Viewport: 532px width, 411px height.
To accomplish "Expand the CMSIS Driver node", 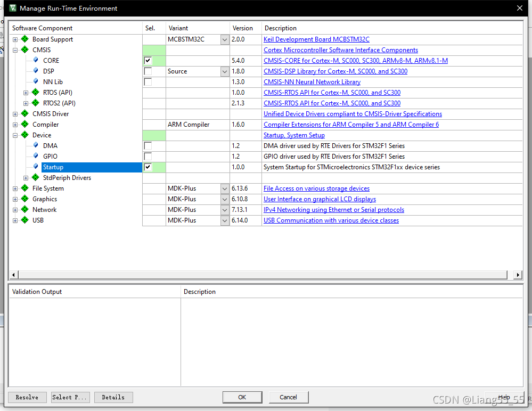I will (15, 114).
